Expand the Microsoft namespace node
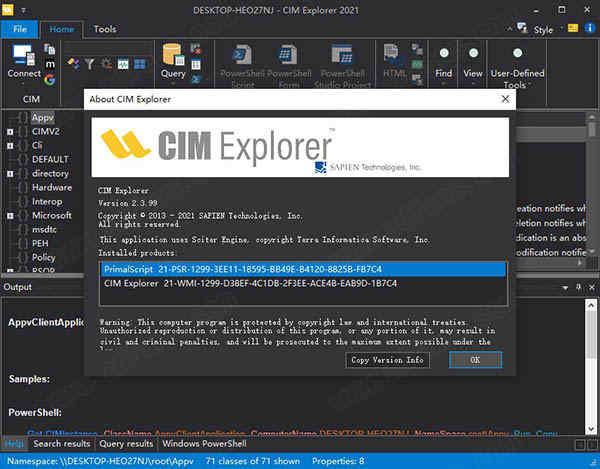Image resolution: width=600 pixels, height=469 pixels. click(10, 216)
